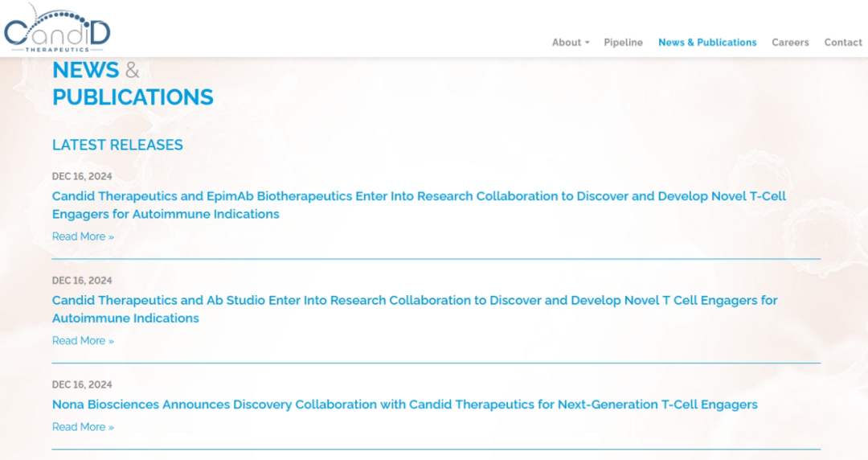The height and width of the screenshot is (460, 868).
Task: Click the date above the Nona Biosciences headline
Action: [82, 384]
